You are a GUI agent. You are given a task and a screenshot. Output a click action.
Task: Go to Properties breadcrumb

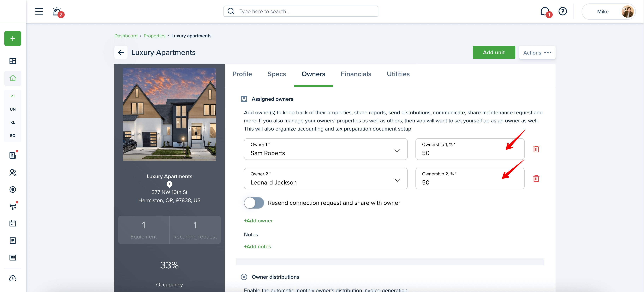(x=154, y=36)
